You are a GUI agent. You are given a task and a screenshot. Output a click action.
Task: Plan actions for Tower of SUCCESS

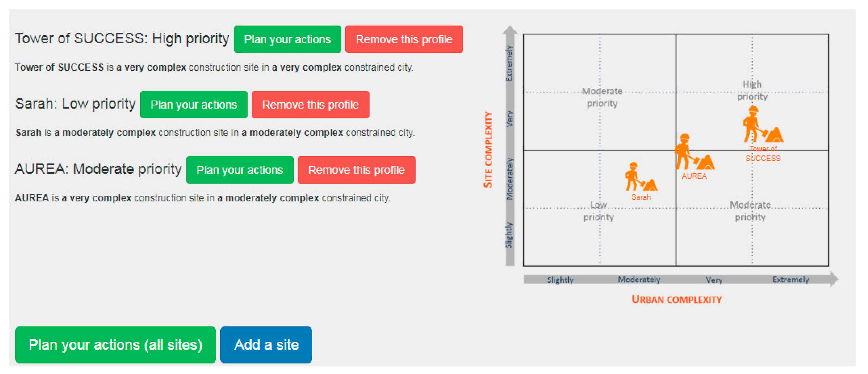pos(287,39)
